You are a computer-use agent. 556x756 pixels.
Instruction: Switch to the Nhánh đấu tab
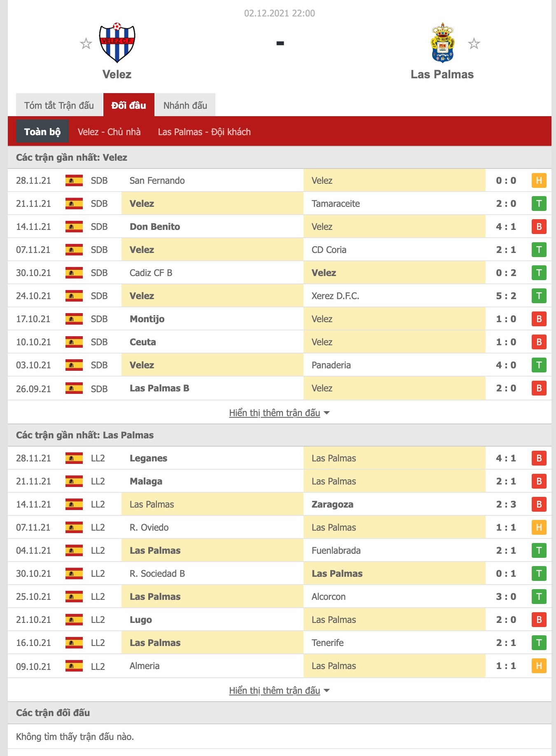(x=185, y=105)
